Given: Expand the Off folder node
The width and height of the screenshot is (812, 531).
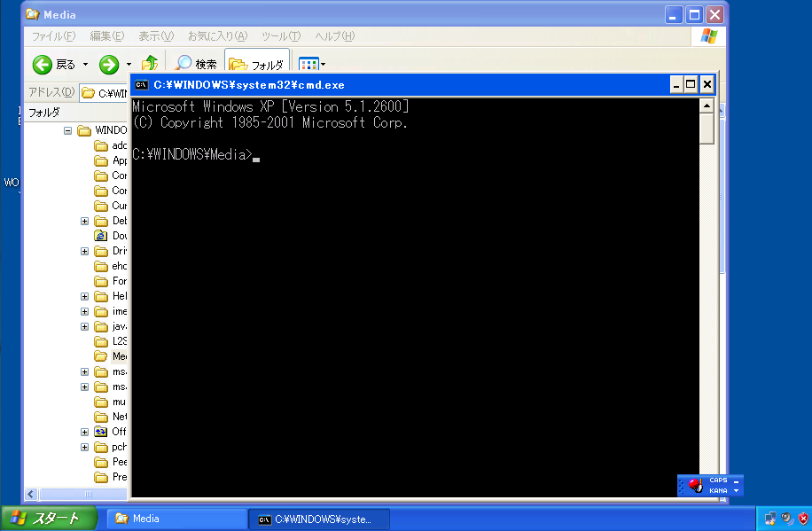Looking at the screenshot, I should click(x=84, y=432).
